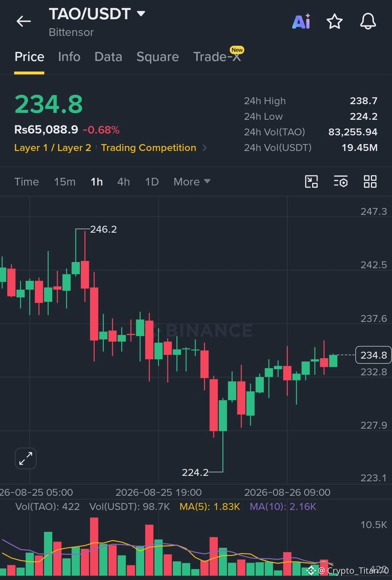The height and width of the screenshot is (580, 392).
Task: Click the 24h Vol(TAO) value 83,255.94
Action: point(353,132)
